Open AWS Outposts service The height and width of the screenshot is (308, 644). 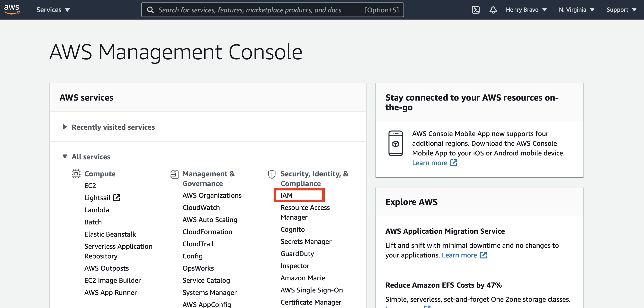tap(107, 268)
